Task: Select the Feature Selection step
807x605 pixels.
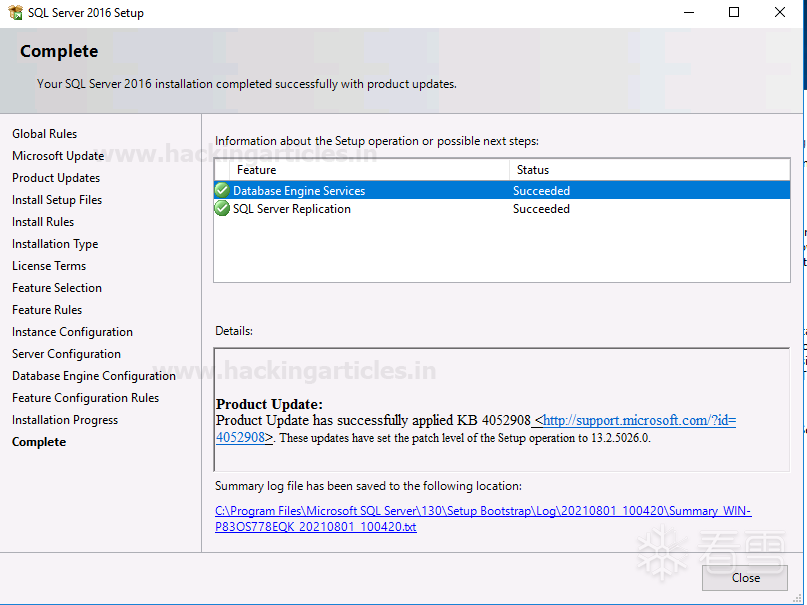Action: click(57, 288)
